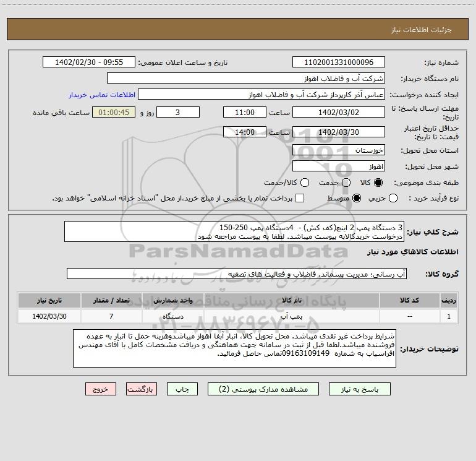Click the استان محل تحویل خوزستان field
The image size is (476, 461).
tap(339, 150)
